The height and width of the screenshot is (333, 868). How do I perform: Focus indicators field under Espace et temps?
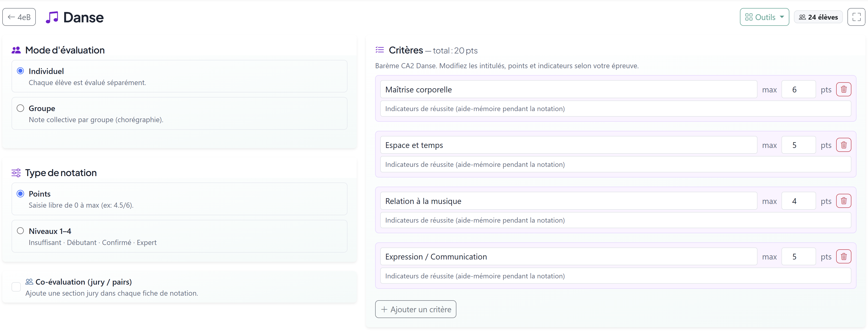[x=615, y=164]
